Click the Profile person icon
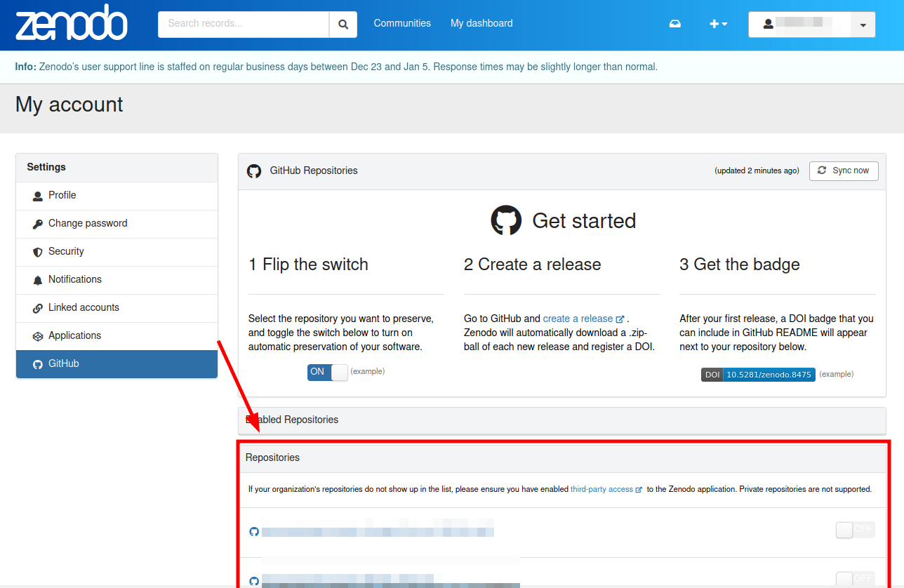This screenshot has height=588, width=904. tap(38, 196)
